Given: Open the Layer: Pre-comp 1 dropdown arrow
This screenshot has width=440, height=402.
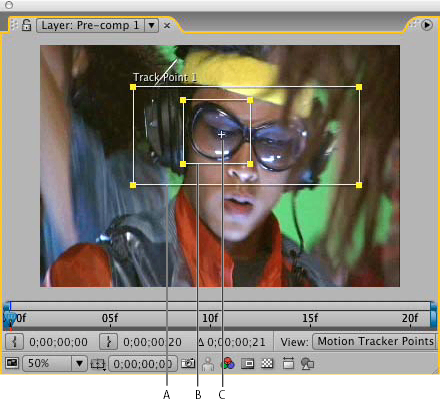Looking at the screenshot, I should (x=151, y=25).
